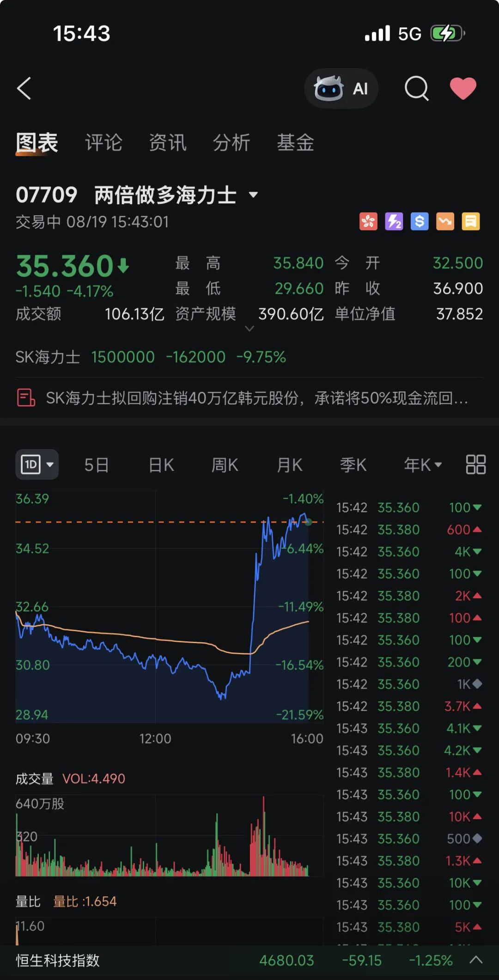
Task: Tap the red Hong Kong flower badge
Action: click(x=368, y=221)
